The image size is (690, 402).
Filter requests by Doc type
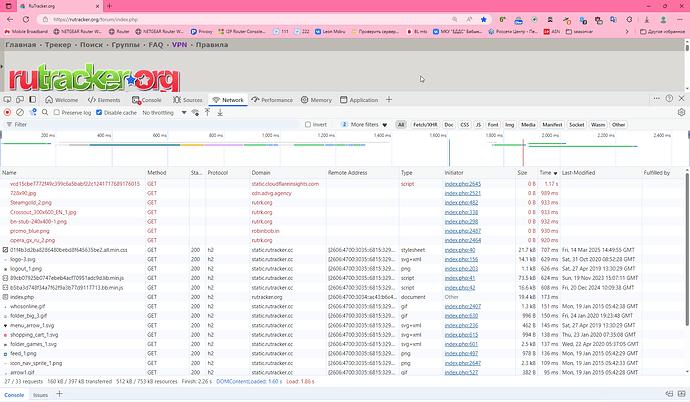[x=448, y=124]
